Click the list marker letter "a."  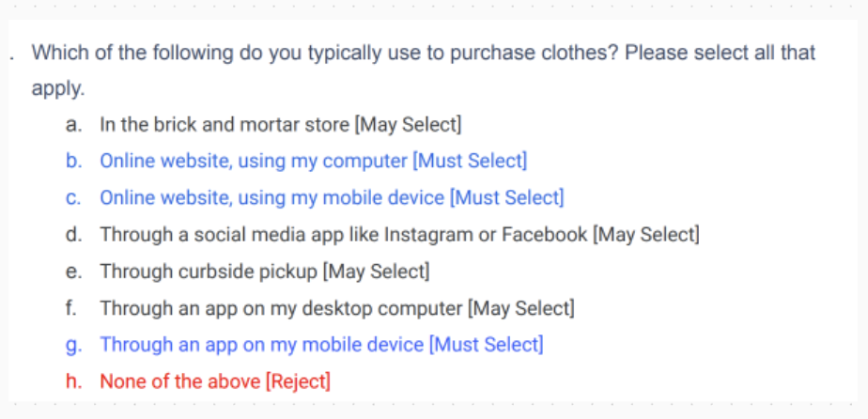(73, 125)
